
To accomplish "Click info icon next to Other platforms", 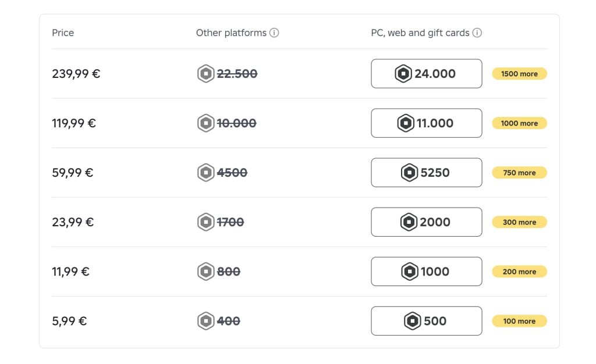I will tap(274, 33).
